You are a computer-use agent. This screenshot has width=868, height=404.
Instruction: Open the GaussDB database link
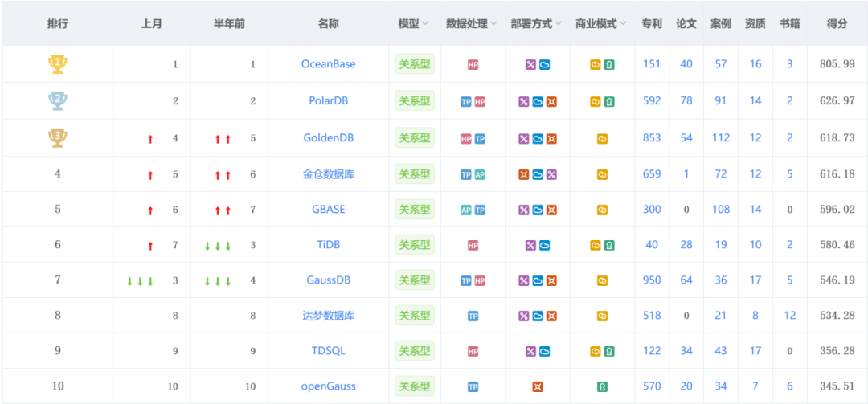pyautogui.click(x=328, y=280)
